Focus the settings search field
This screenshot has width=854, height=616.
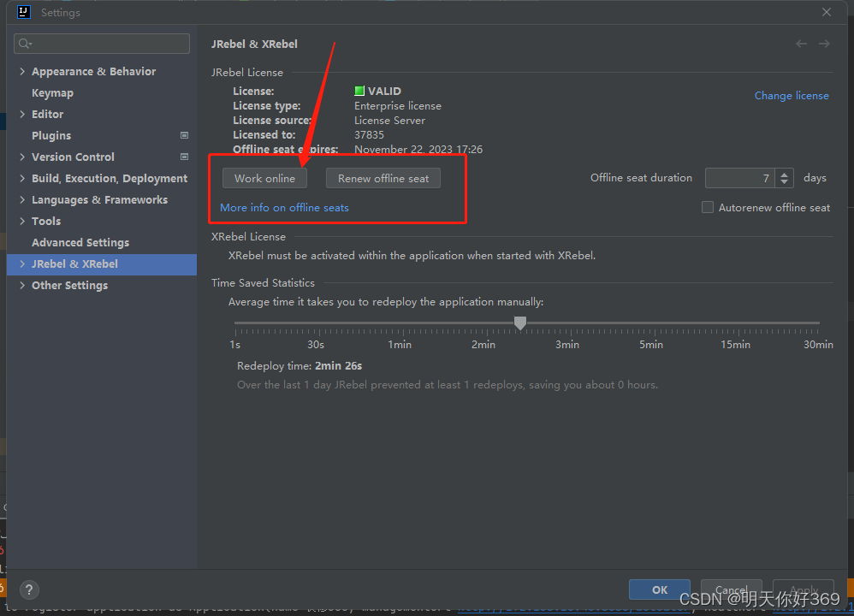click(102, 44)
